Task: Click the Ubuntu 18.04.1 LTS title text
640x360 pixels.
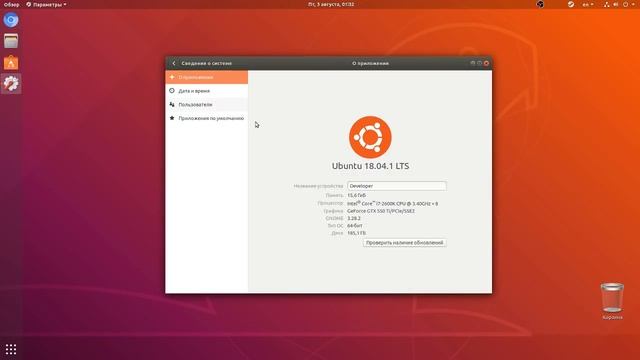Action: 370,166
